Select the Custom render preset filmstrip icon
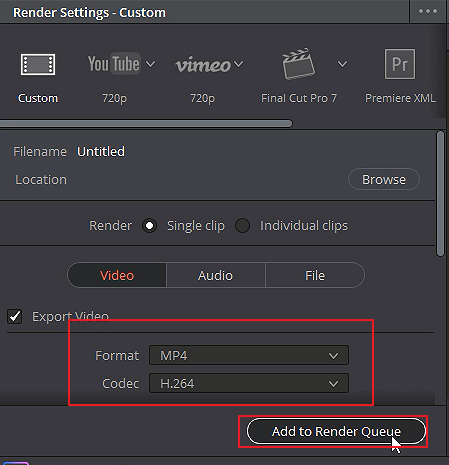Image resolution: width=449 pixels, height=465 pixels. pyautogui.click(x=38, y=64)
